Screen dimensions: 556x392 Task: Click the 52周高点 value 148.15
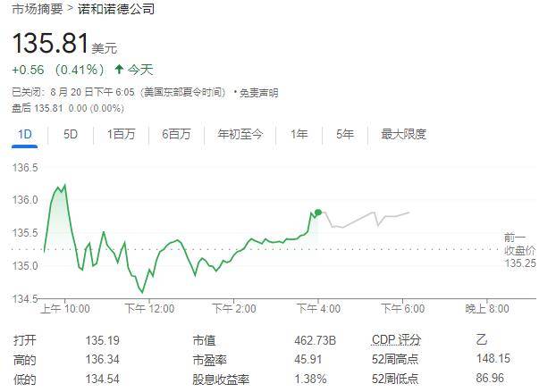pyautogui.click(x=493, y=358)
